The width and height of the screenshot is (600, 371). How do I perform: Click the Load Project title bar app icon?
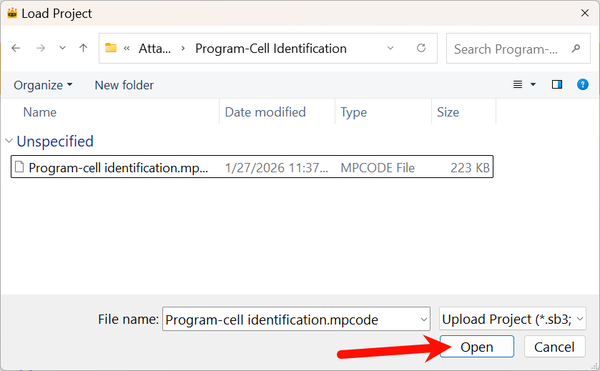pos(12,13)
